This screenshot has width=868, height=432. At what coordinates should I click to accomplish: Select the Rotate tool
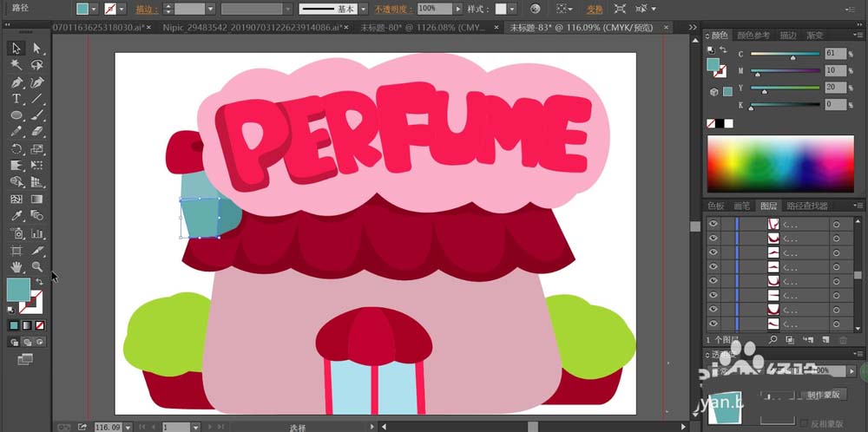[x=16, y=149]
